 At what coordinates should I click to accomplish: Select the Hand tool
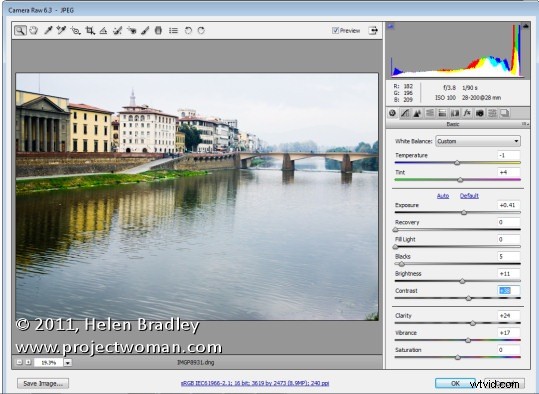(x=34, y=31)
